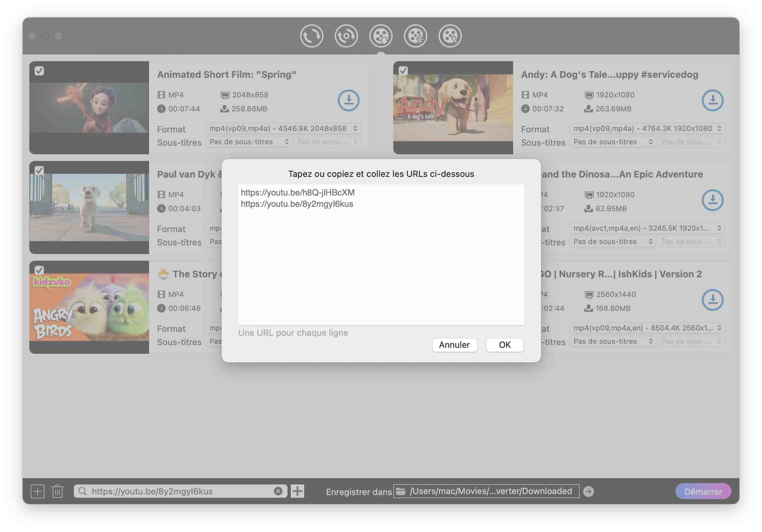Image resolution: width=762 pixels, height=532 pixels.
Task: Click title Animated Short Film: "Spring"
Action: (x=227, y=74)
